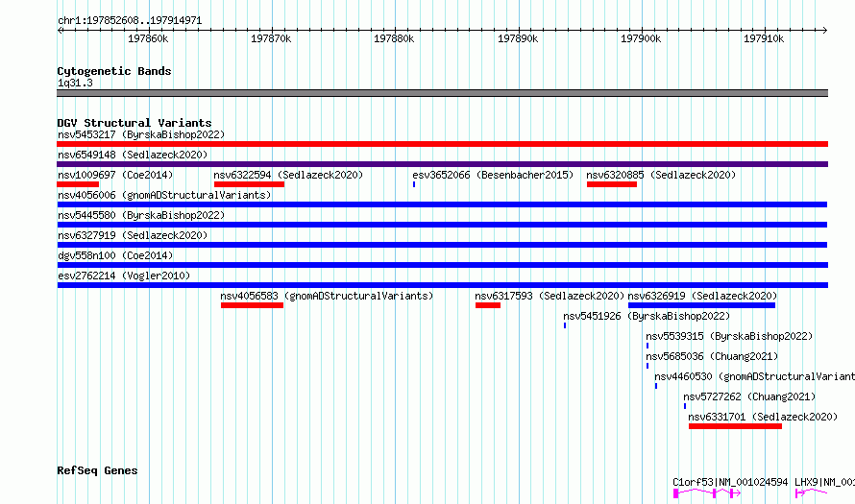Select the blue bar under nsv6327919
This screenshot has height=504, width=855.
coord(442,245)
